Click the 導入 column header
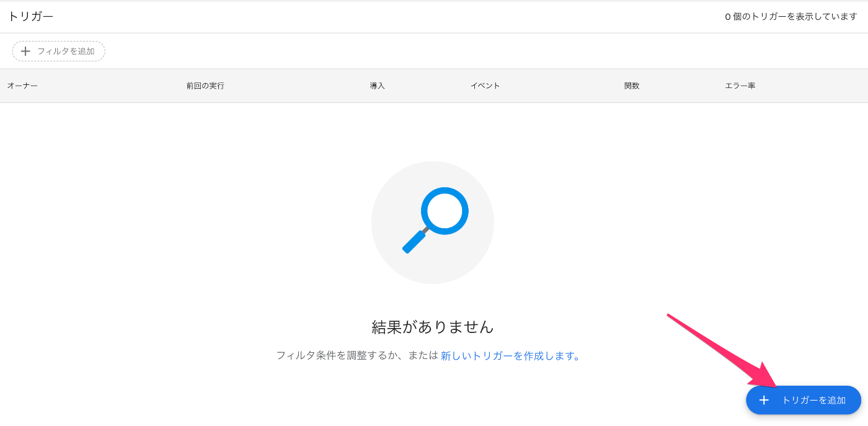This screenshot has width=868, height=426. 378,86
